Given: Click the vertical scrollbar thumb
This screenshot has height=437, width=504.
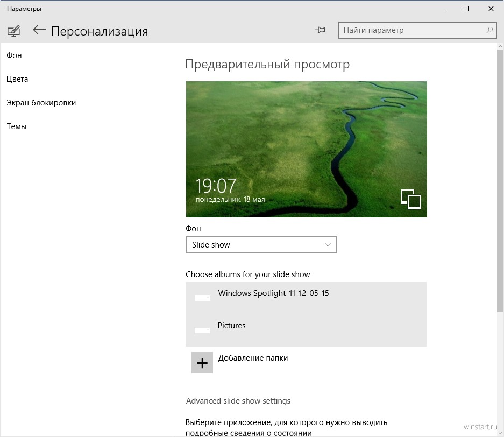Looking at the screenshot, I should tap(500, 180).
